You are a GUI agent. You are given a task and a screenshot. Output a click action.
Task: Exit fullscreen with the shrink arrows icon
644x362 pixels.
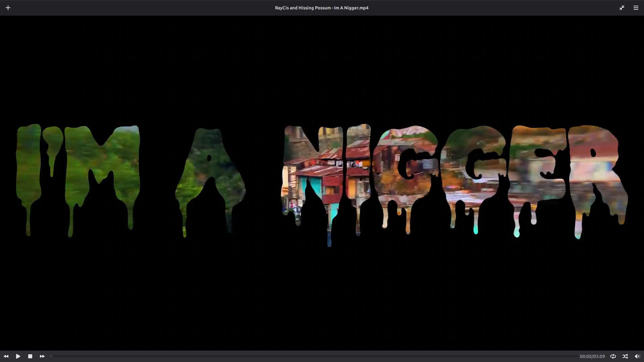click(622, 8)
